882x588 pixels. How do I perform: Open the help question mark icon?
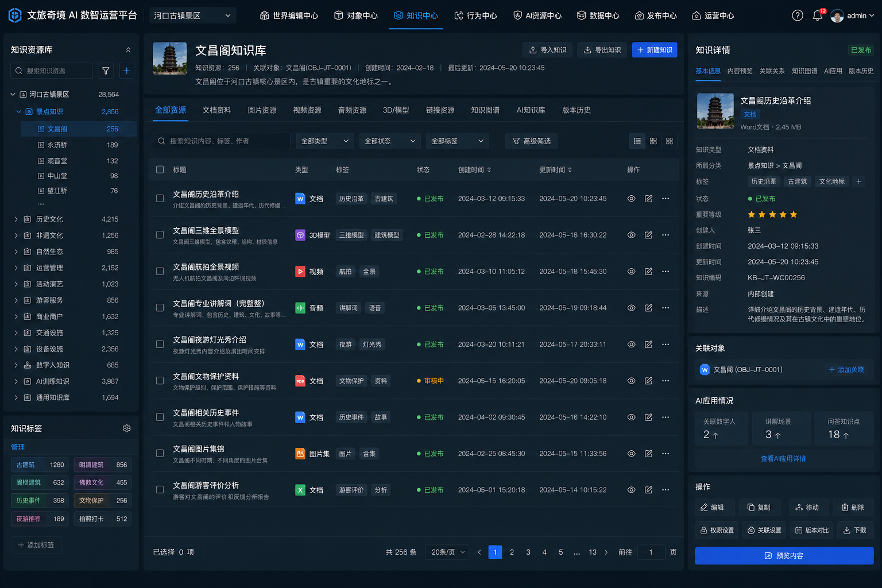[x=797, y=16]
